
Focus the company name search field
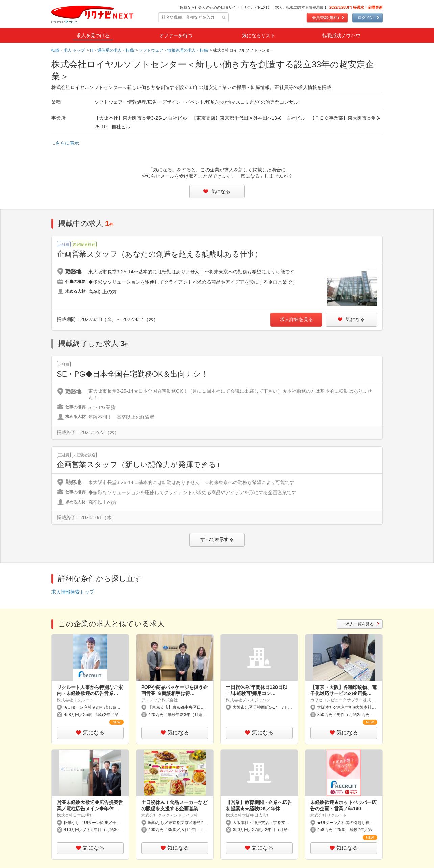[193, 17]
